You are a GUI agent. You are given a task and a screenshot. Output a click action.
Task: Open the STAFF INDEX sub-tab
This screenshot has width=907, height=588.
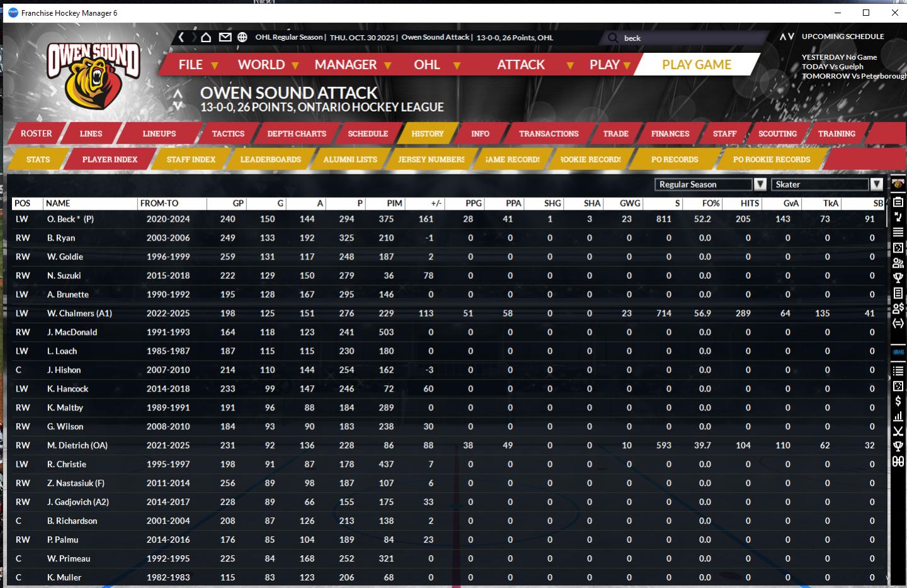point(191,159)
